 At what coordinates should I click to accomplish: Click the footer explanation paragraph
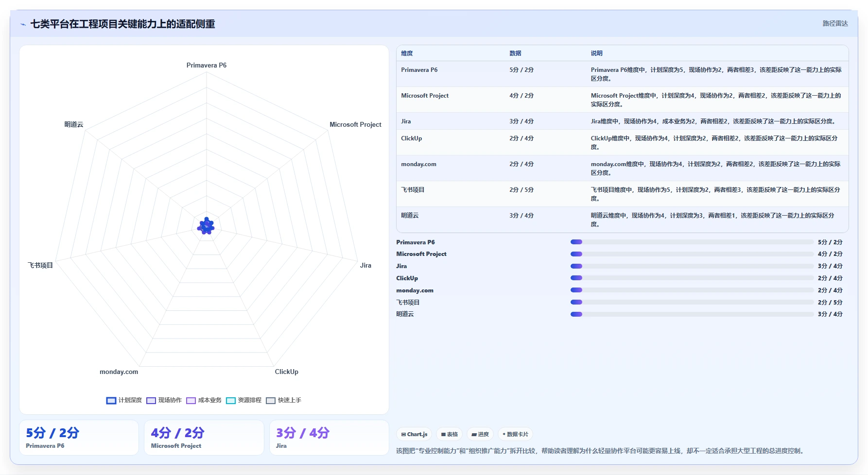[x=601, y=451]
